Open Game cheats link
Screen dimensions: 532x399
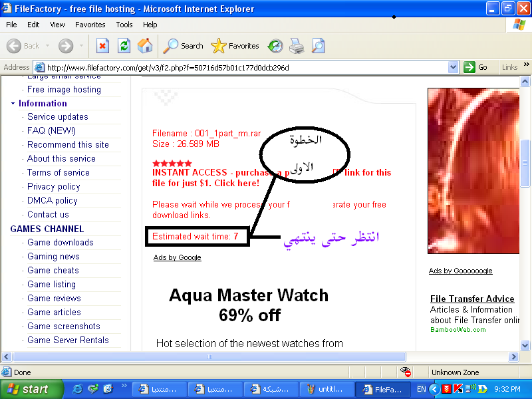(53, 271)
